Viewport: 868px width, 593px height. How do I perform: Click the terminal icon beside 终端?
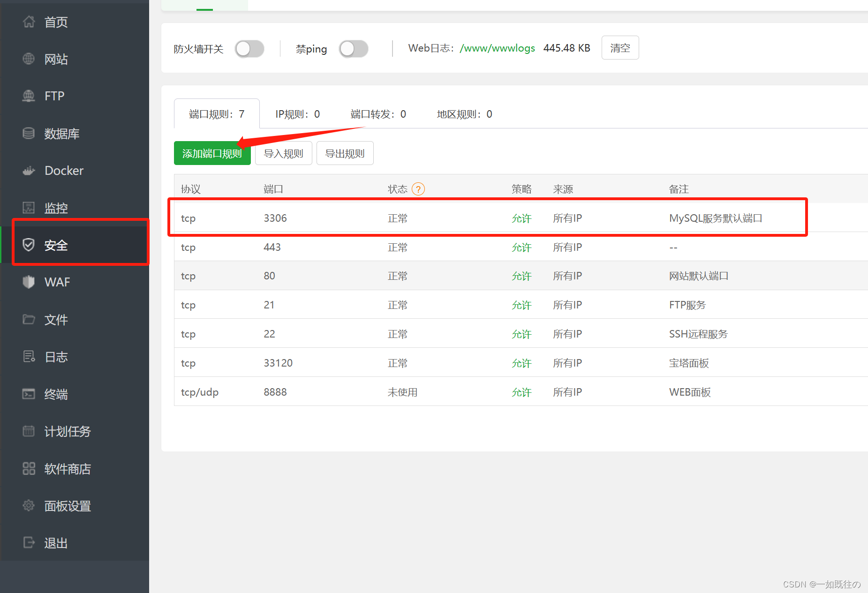pyautogui.click(x=29, y=394)
